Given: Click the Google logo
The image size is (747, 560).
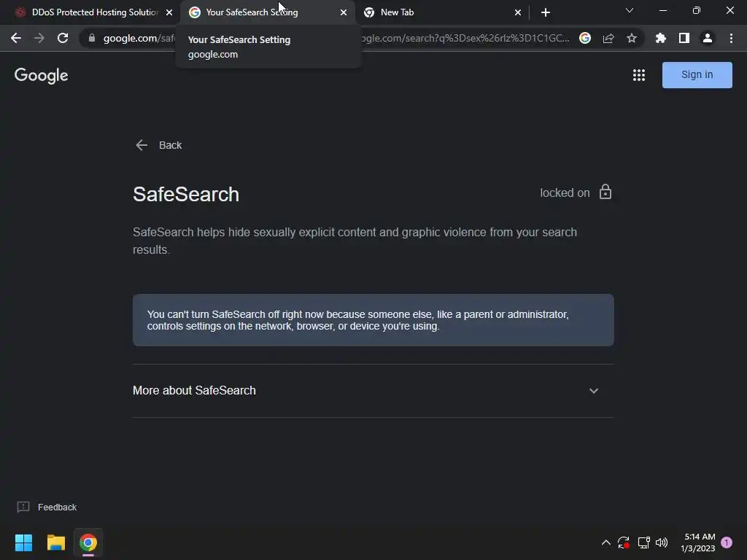Looking at the screenshot, I should coord(42,75).
